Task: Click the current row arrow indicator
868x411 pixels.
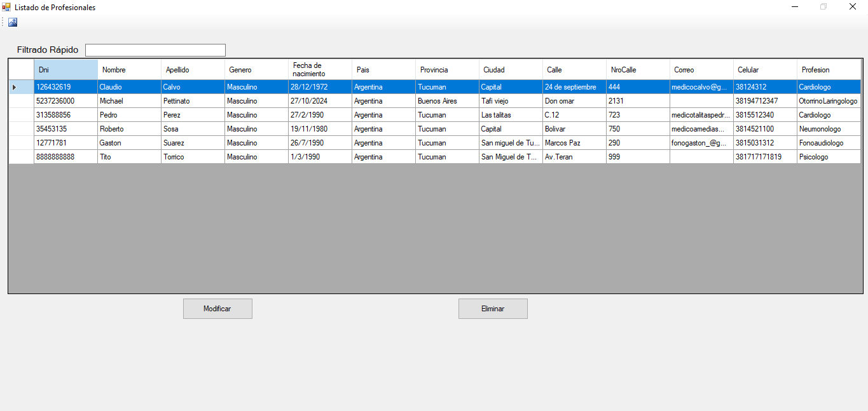Action: pyautogui.click(x=15, y=87)
